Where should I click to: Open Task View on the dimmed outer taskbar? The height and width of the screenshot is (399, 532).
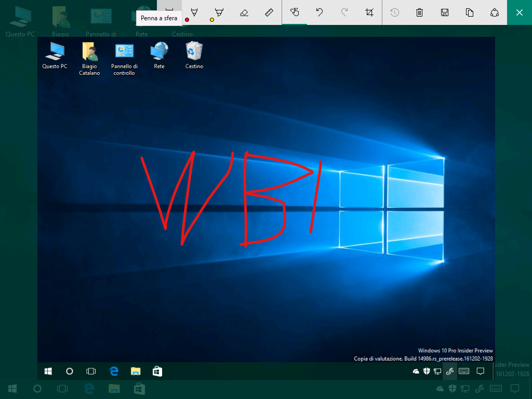62,389
